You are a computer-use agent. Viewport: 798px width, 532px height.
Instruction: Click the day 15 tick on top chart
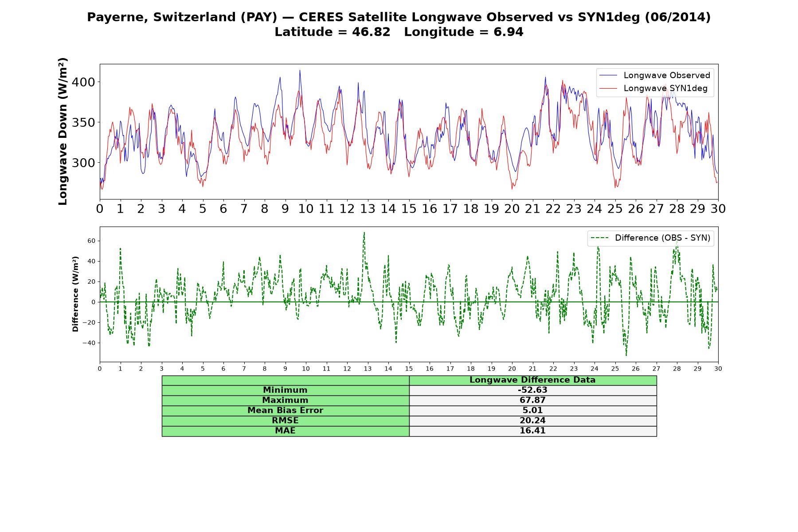pos(409,209)
